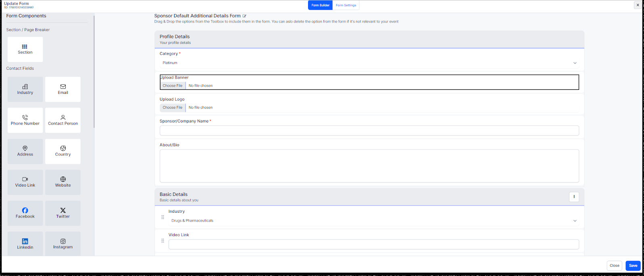
Task: Add the Contact Person field
Action: 63,120
